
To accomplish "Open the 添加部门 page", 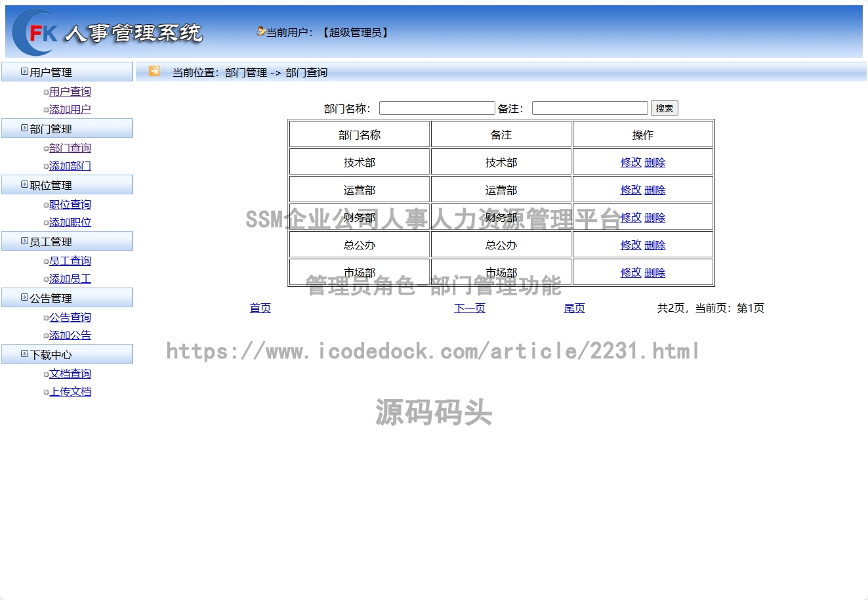I will pyautogui.click(x=70, y=165).
